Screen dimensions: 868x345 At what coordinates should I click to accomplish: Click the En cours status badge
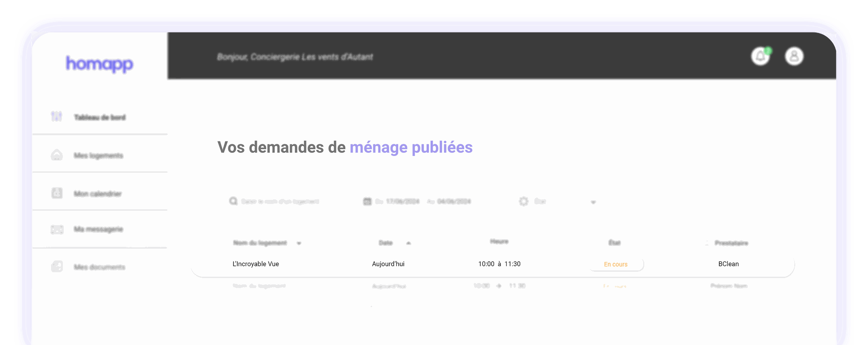[x=616, y=264]
